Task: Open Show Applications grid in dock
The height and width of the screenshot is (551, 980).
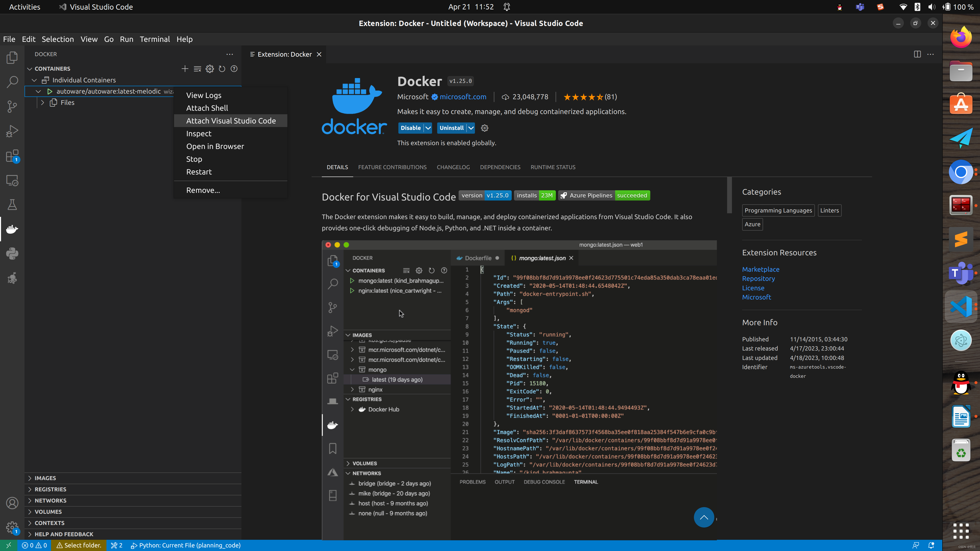Action: [961, 531]
